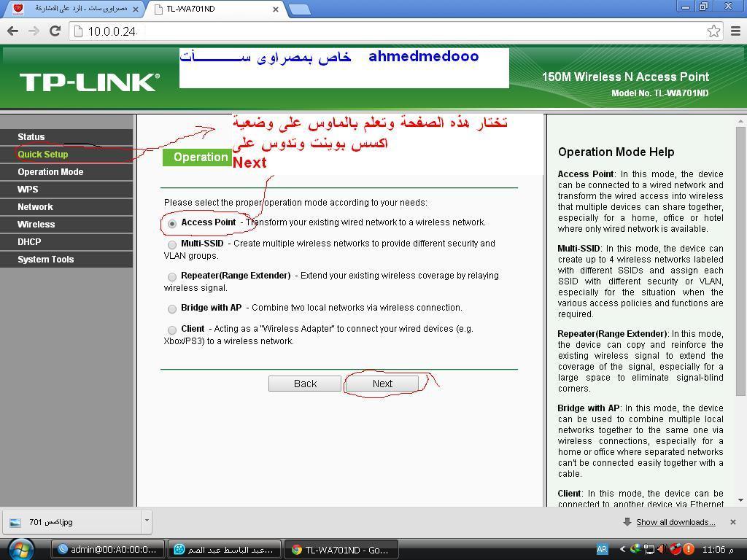Viewport: 747px width, 560px height.
Task: Click the address bar showing 10.0.0.24
Action: (x=396, y=31)
